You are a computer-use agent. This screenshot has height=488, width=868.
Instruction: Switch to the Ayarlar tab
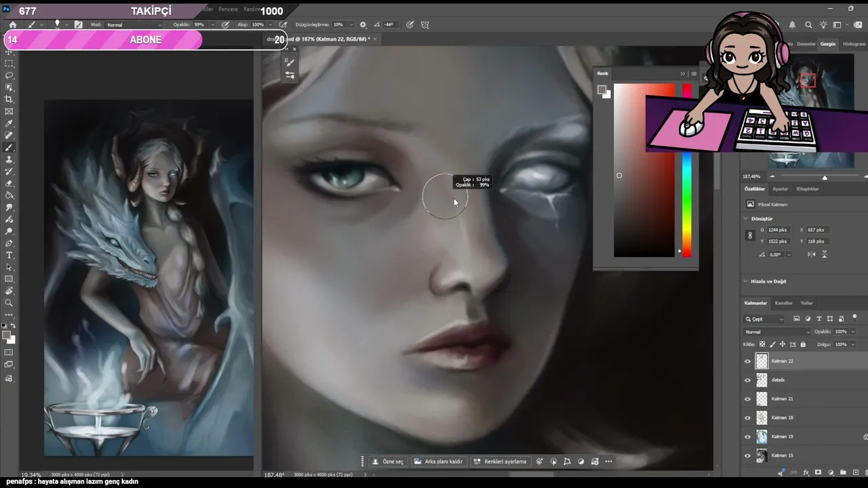(781, 189)
